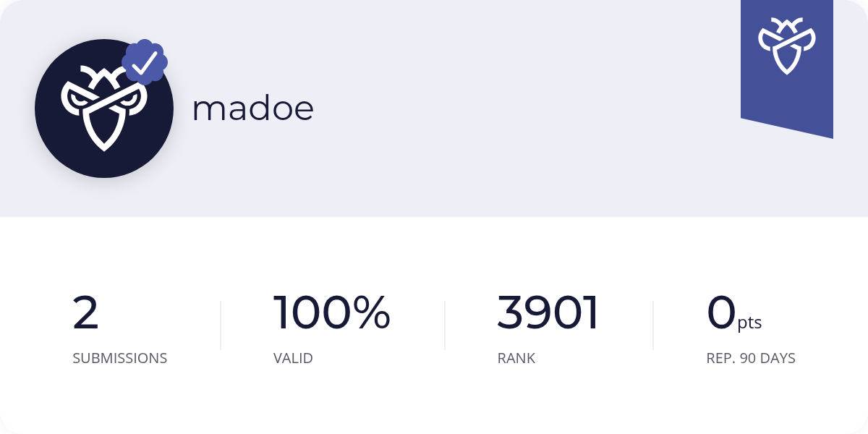Click the SUBMISSIONS label
This screenshot has height=434, width=868.
pos(120,358)
